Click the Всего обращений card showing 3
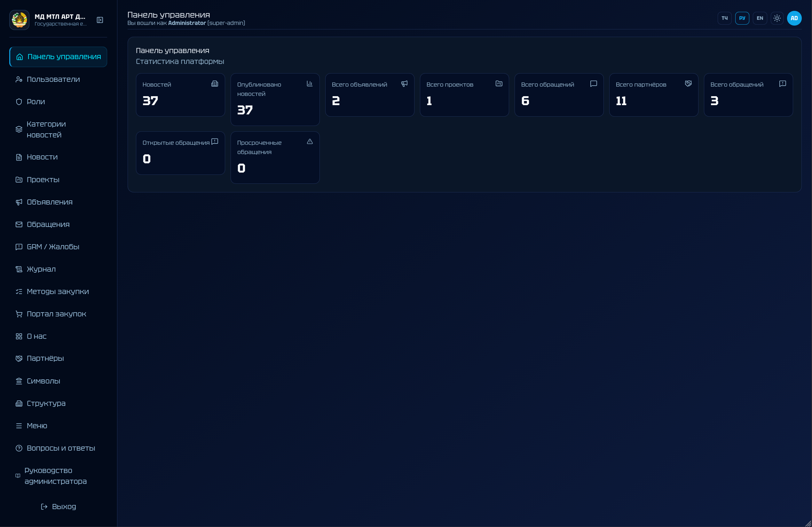This screenshot has width=812, height=527. [749, 95]
